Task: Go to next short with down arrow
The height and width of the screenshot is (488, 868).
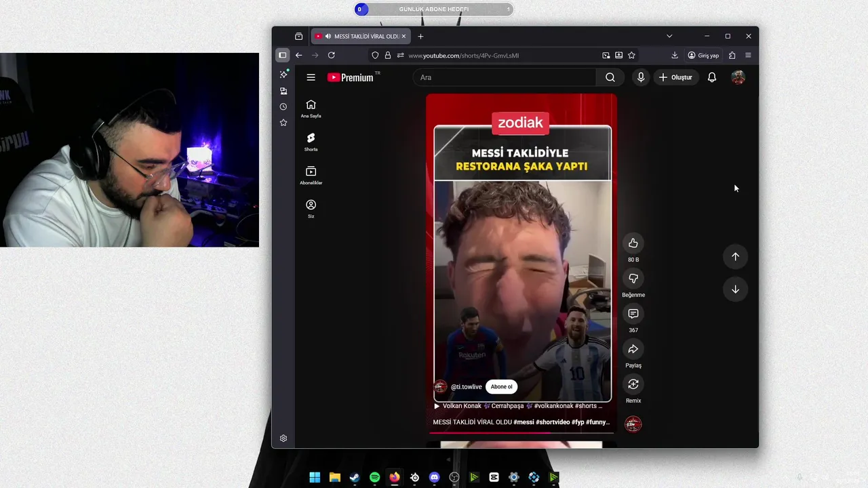Action: tap(735, 289)
